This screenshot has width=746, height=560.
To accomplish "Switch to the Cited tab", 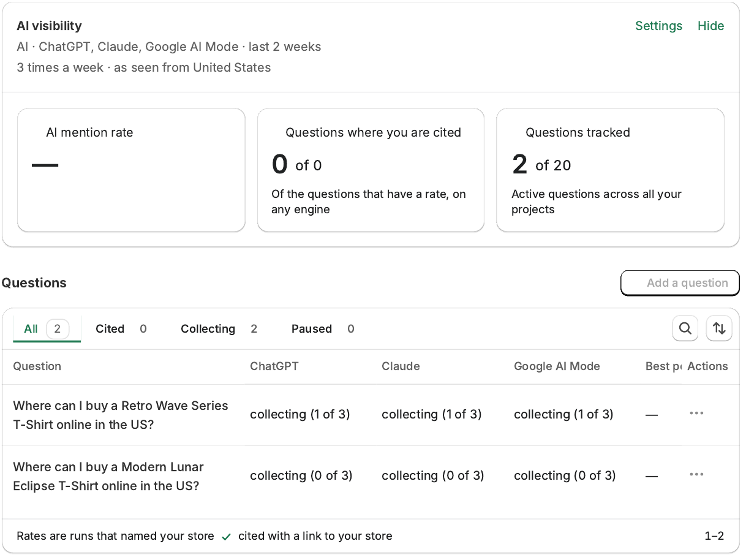I will [x=121, y=329].
